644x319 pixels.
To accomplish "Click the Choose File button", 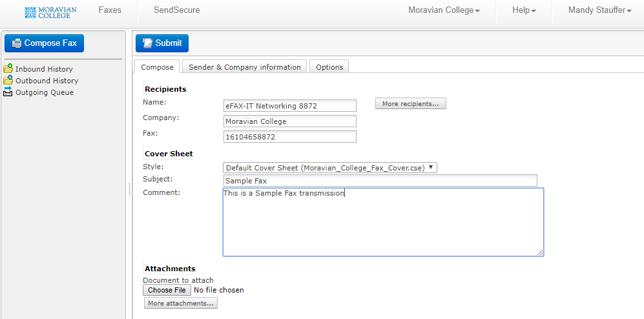I will point(167,290).
